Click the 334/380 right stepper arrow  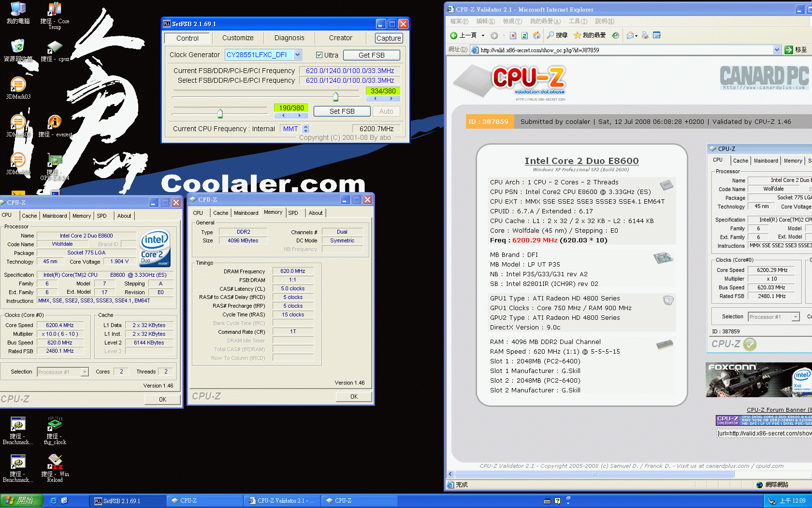click(391, 98)
